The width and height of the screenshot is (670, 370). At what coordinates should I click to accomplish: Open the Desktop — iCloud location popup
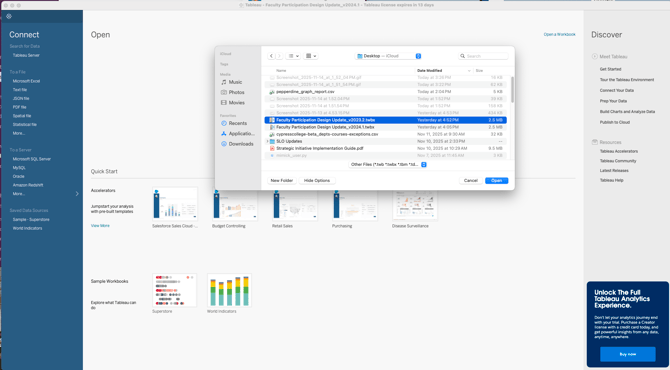388,56
